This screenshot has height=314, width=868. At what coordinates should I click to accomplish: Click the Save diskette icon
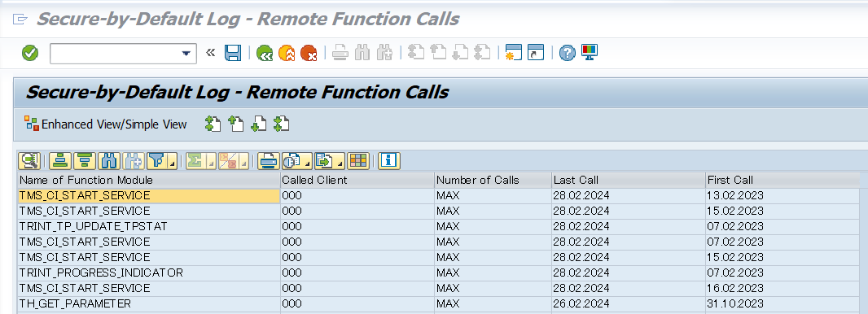pos(233,53)
